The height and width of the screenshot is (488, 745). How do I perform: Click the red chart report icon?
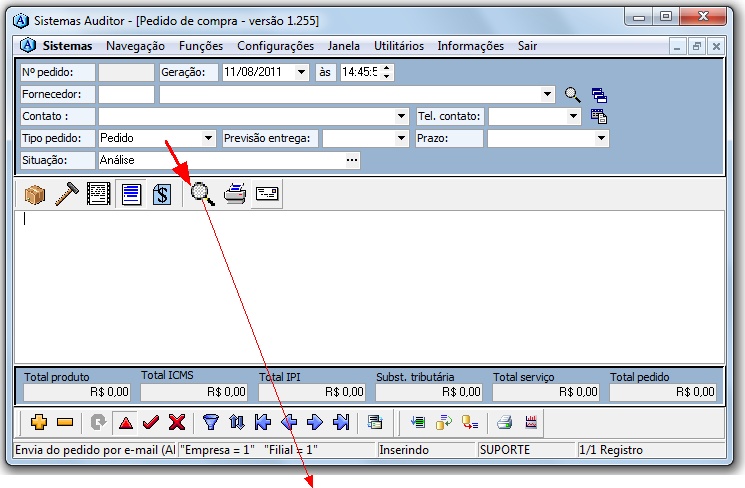coord(531,422)
